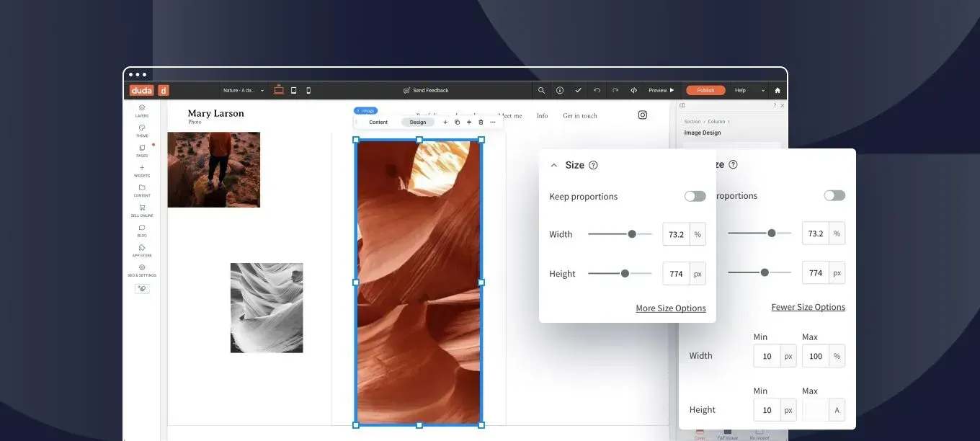
Task: Change Max Width unit %
Action: [837, 356]
